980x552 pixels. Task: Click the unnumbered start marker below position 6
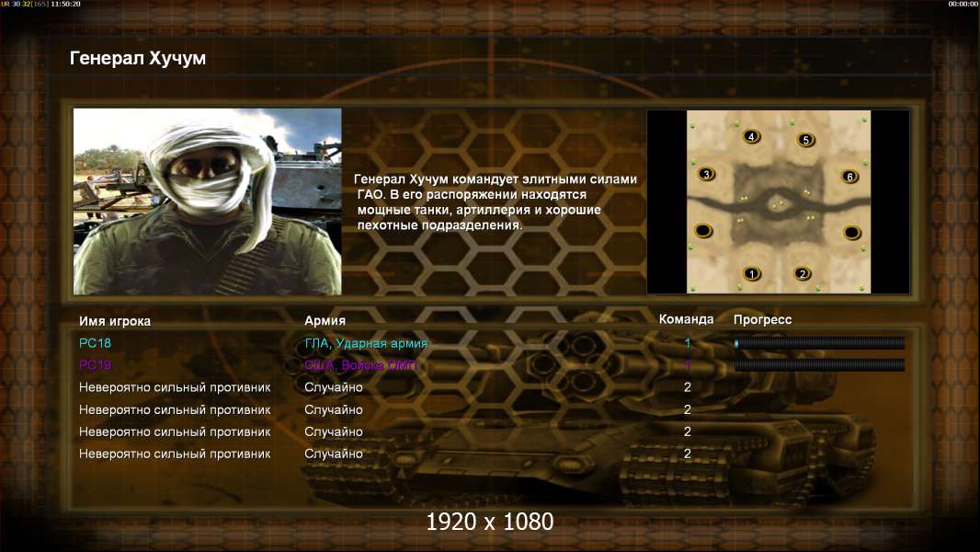(x=852, y=233)
